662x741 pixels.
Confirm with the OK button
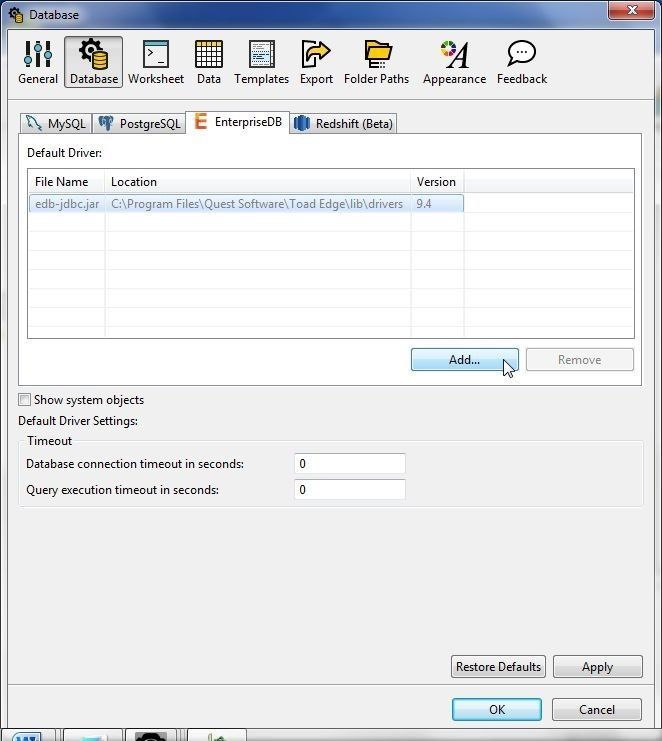[x=497, y=709]
